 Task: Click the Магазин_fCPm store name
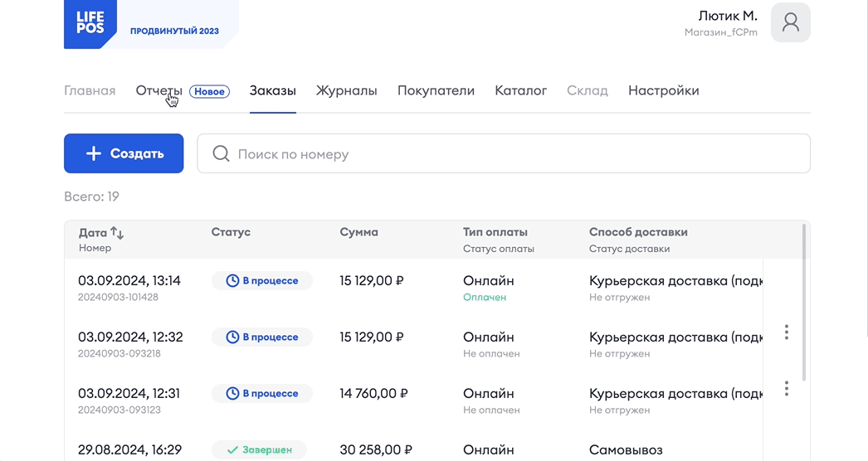click(x=721, y=32)
